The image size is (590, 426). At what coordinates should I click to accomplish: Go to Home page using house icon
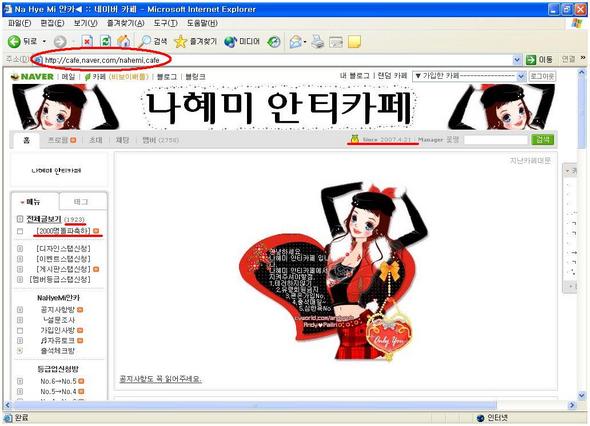point(123,41)
